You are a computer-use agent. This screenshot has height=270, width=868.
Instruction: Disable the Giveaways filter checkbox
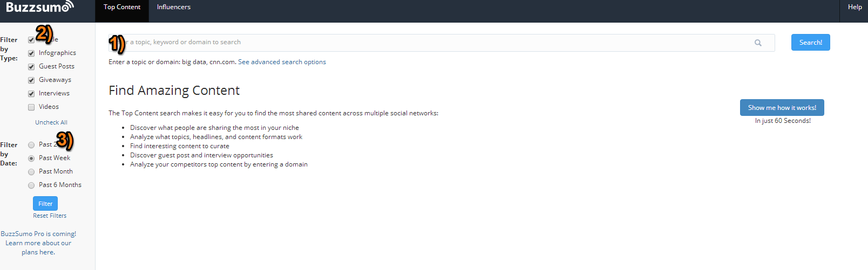coord(31,80)
